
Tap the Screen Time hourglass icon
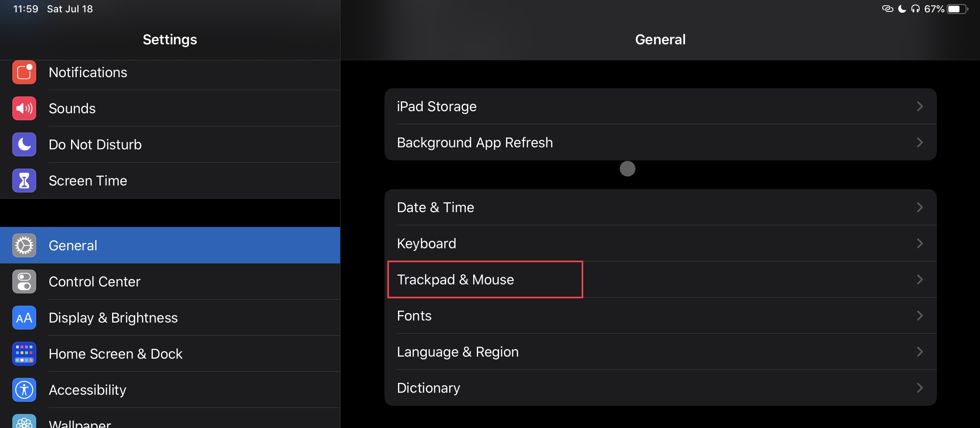tap(24, 181)
